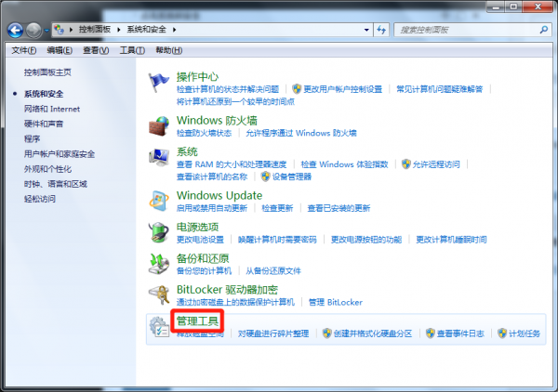Click shield icon beside 设备管理器

265,176
